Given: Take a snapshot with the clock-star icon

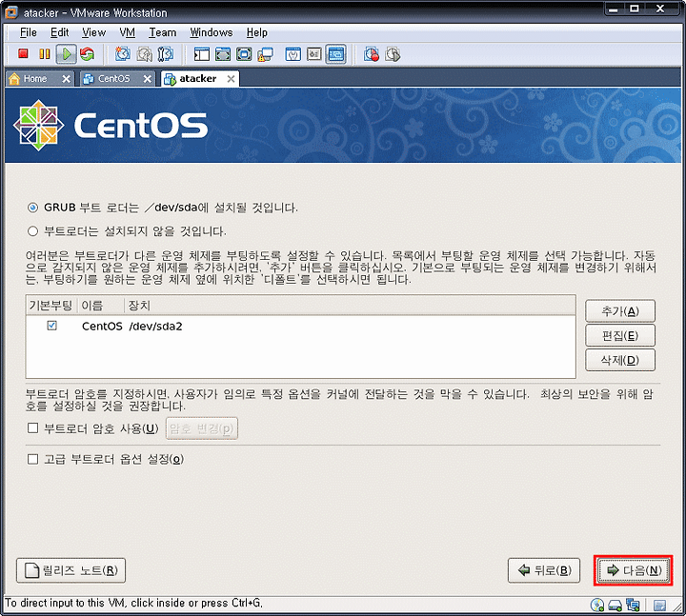Looking at the screenshot, I should point(123,53).
